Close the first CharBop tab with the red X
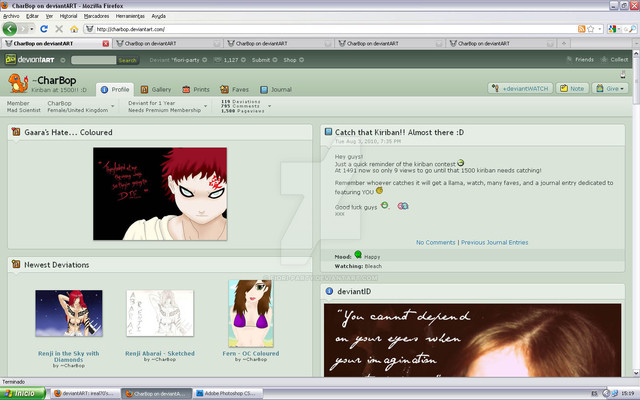 [x=106, y=43]
